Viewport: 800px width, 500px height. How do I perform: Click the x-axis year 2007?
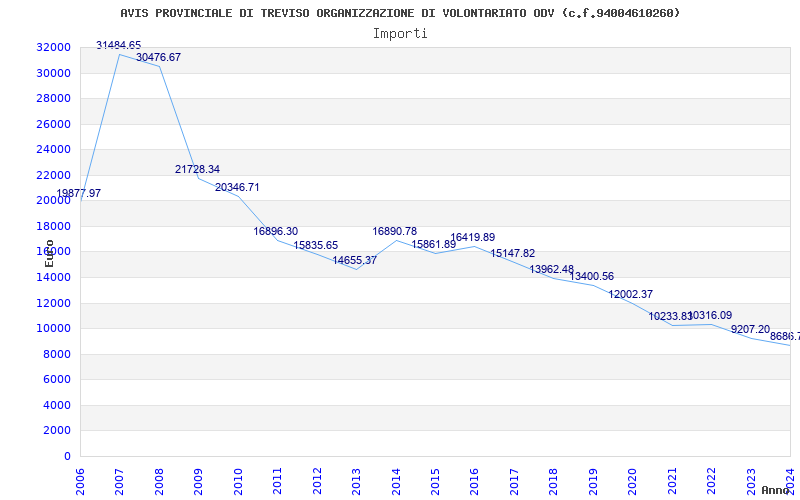click(x=119, y=481)
